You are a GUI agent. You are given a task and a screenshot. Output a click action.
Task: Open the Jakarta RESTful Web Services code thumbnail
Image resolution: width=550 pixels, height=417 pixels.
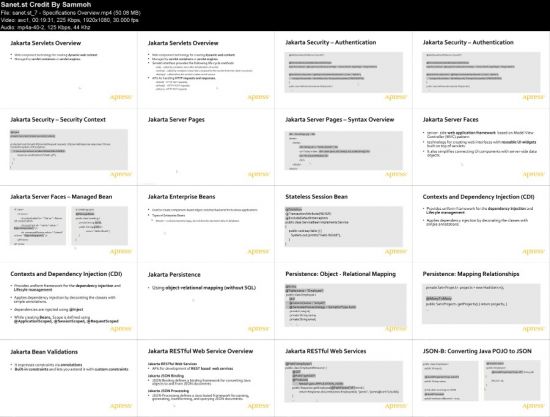pos(343,378)
